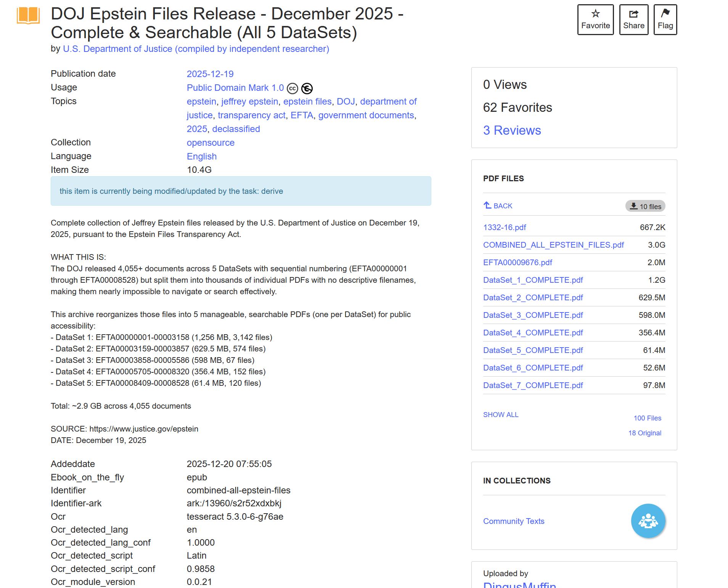Download DataSet_4_COMPLETE.pdf
Screen dimensions: 728x588
(533, 333)
